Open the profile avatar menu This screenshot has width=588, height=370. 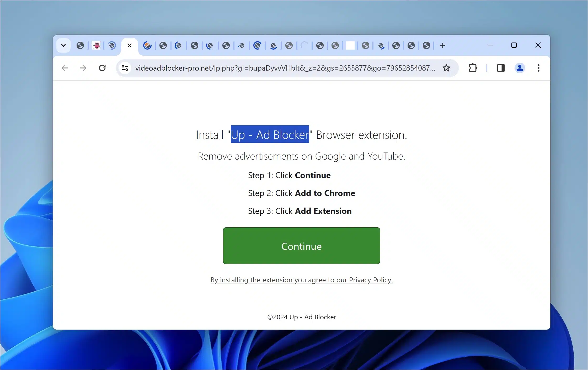[520, 68]
